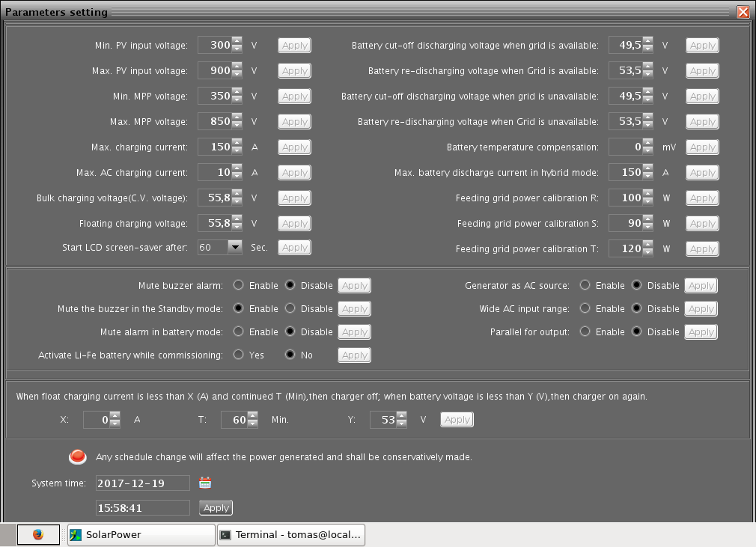
Task: Click the Bulk charging voltage value field
Action: (215, 198)
